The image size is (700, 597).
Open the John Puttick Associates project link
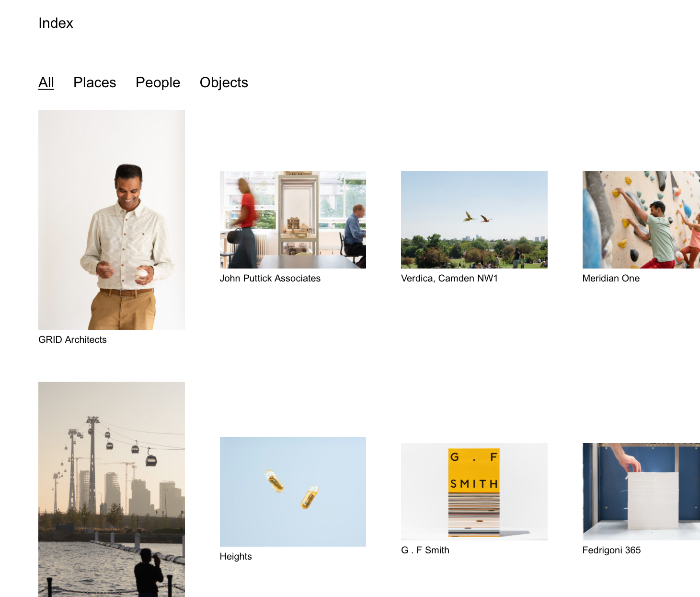click(x=270, y=278)
